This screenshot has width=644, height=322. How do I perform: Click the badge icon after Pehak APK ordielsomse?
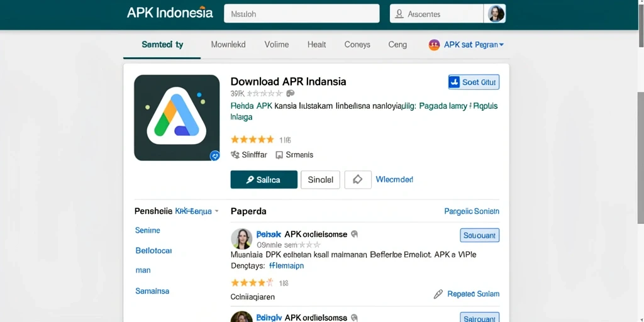[355, 234]
